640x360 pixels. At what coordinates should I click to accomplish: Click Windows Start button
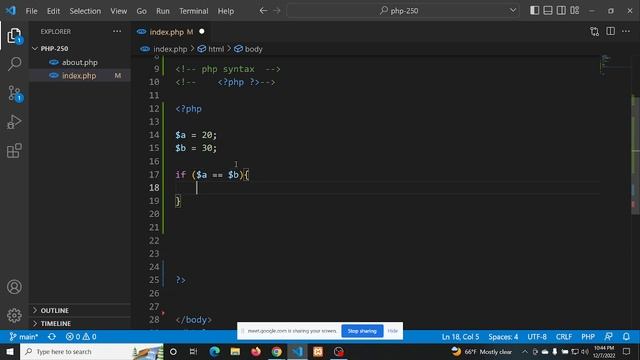[x=9, y=351]
